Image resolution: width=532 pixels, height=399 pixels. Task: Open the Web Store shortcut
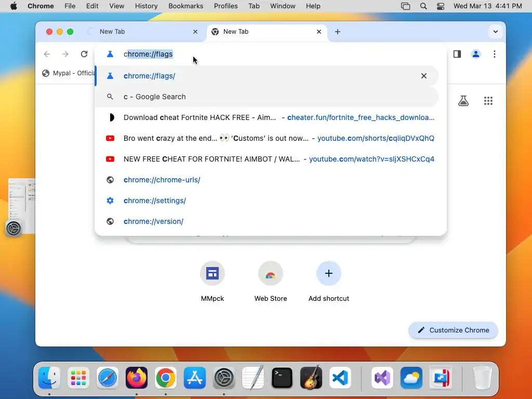click(x=270, y=281)
